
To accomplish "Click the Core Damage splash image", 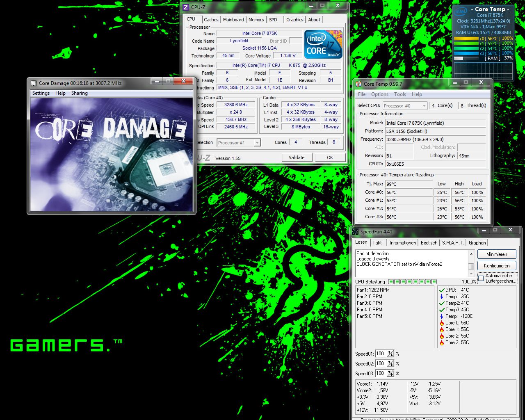I will tap(112, 155).
